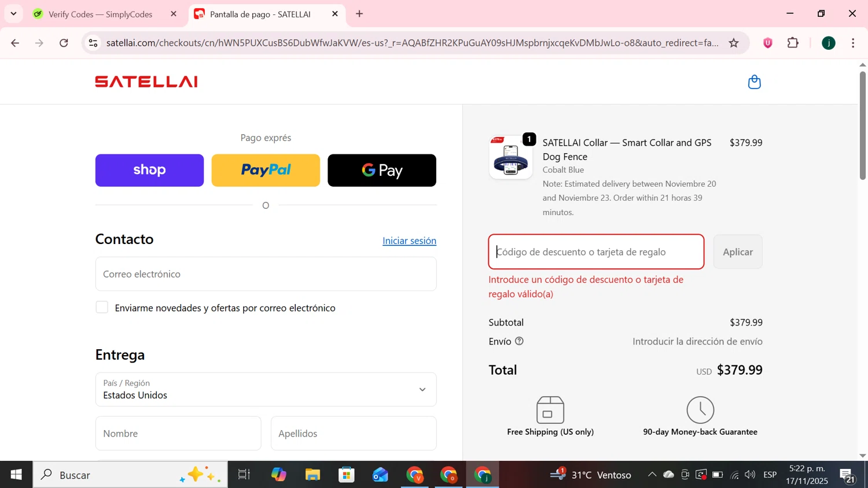The width and height of the screenshot is (868, 488).
Task: Open the Bitwarden shield extension icon
Action: [767, 43]
